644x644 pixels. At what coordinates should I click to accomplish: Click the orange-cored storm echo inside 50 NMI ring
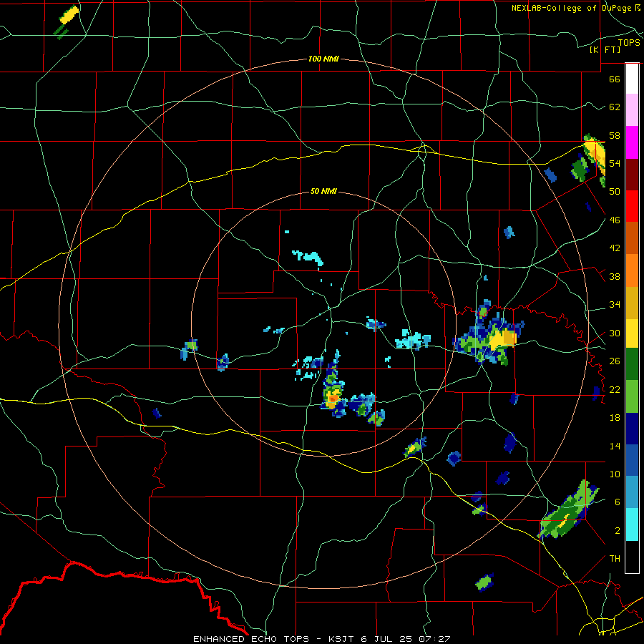point(333,398)
